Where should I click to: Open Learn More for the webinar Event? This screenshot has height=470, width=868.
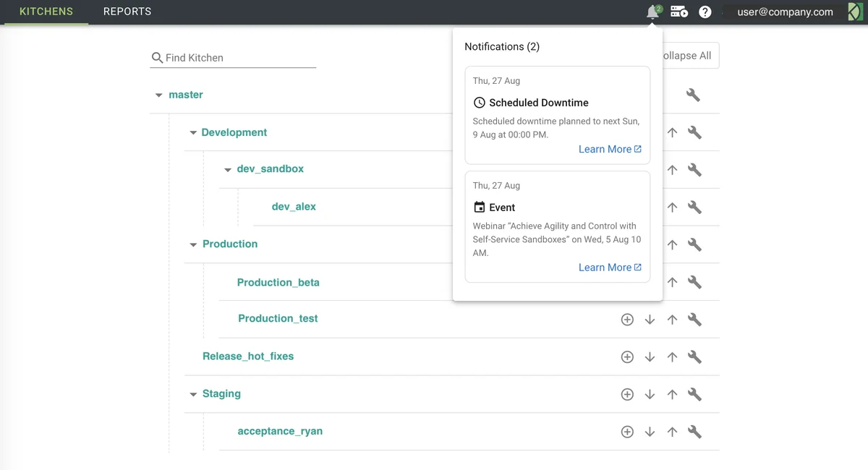609,268
